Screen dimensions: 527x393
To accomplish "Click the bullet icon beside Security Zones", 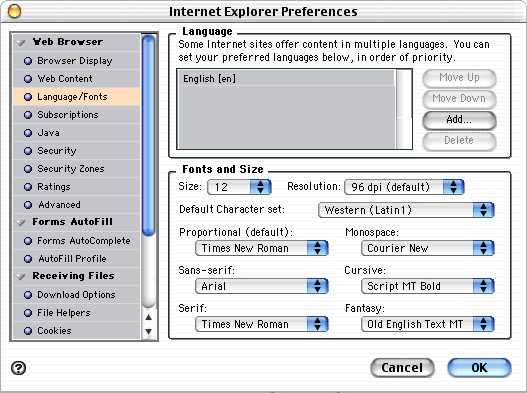I will (28, 169).
